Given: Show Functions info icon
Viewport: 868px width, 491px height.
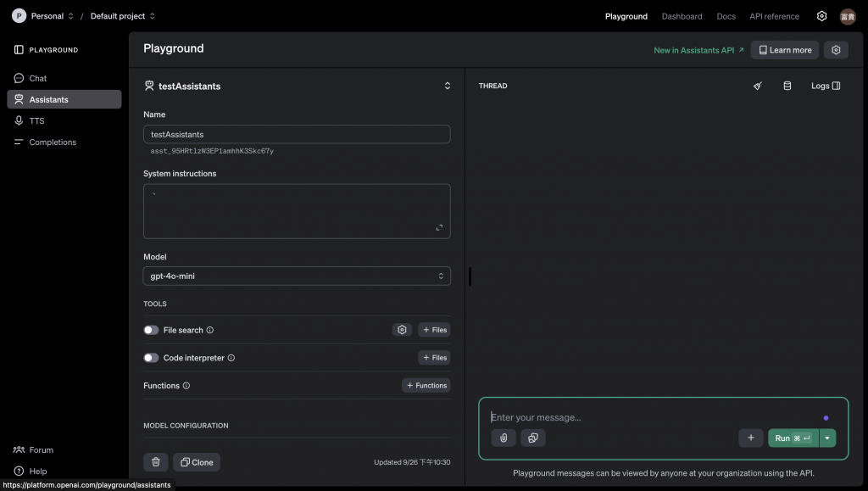Looking at the screenshot, I should (x=186, y=385).
